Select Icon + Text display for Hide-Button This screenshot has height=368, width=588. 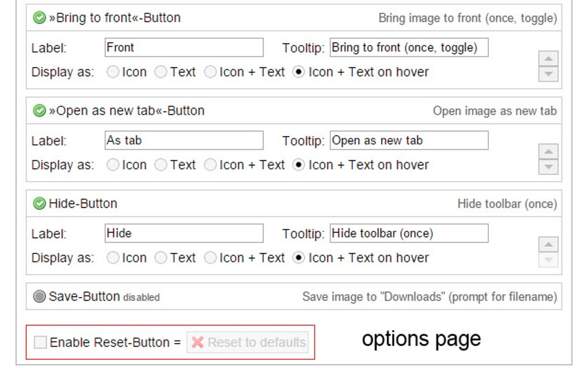(x=210, y=257)
